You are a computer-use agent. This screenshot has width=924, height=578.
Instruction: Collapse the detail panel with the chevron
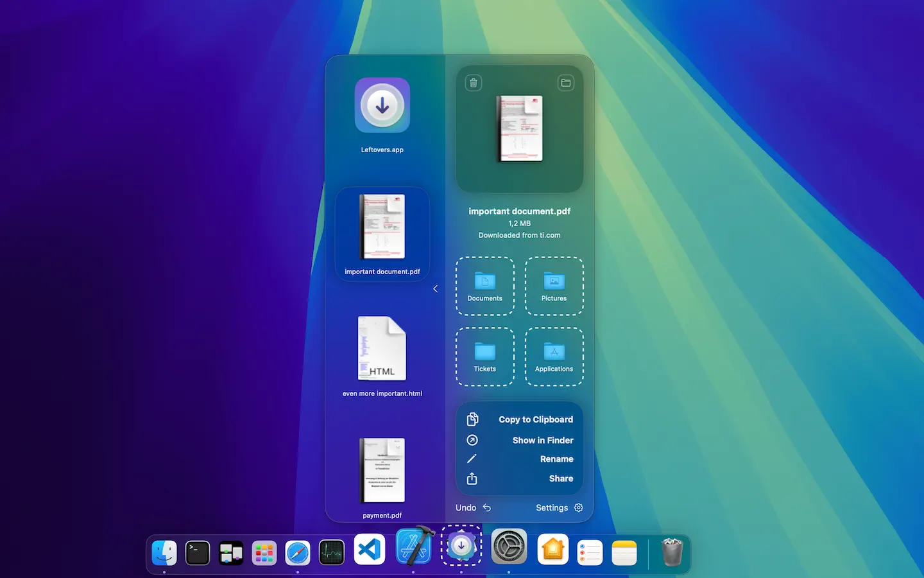point(436,289)
